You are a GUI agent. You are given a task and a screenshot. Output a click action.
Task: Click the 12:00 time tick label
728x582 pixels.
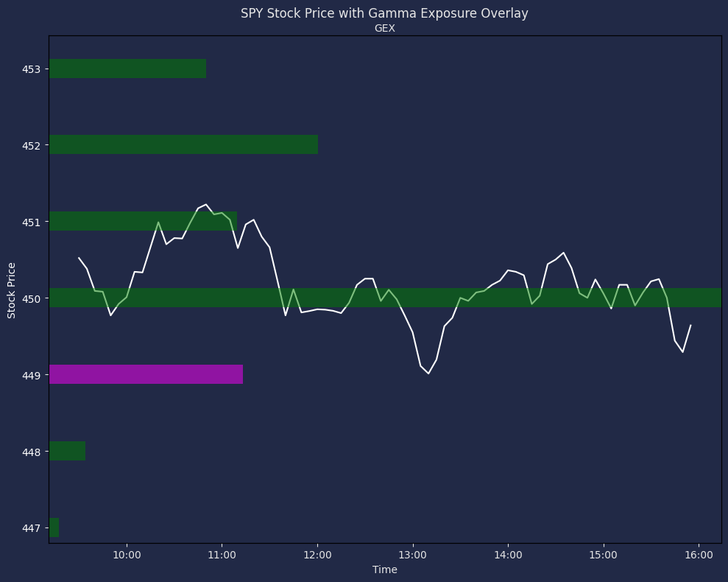coord(317,555)
